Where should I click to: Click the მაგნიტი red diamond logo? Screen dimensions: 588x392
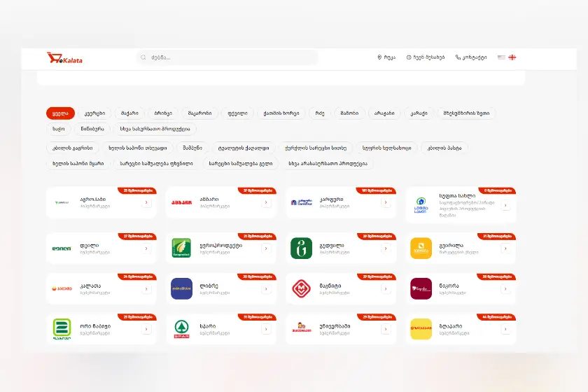click(x=302, y=289)
